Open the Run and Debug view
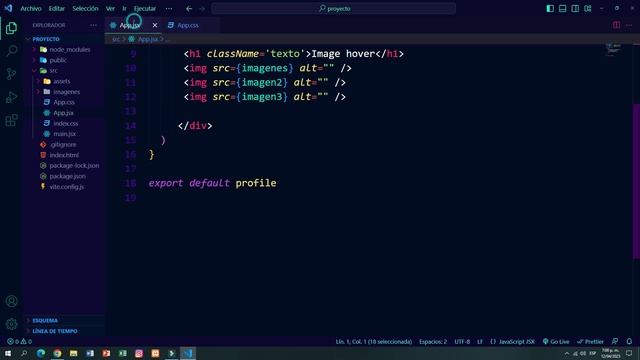The image size is (640, 360). [11, 97]
